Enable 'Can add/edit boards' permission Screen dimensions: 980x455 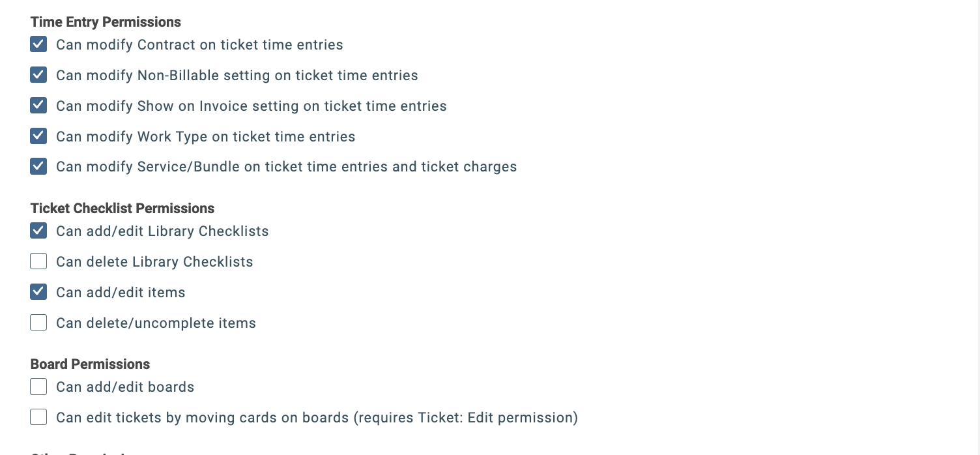[38, 386]
